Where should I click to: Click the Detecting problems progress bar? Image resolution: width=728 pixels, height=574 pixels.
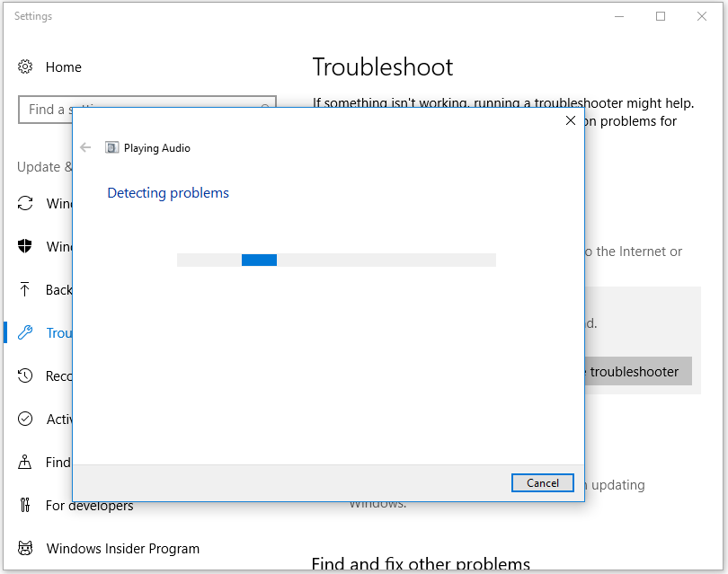point(336,260)
